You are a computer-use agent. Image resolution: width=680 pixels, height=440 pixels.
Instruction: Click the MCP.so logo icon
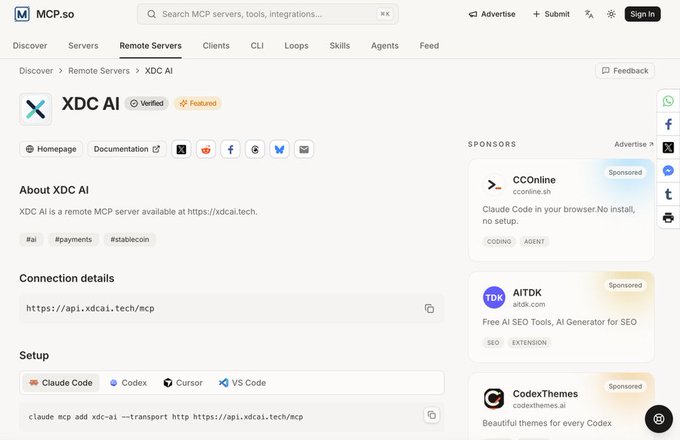click(22, 14)
